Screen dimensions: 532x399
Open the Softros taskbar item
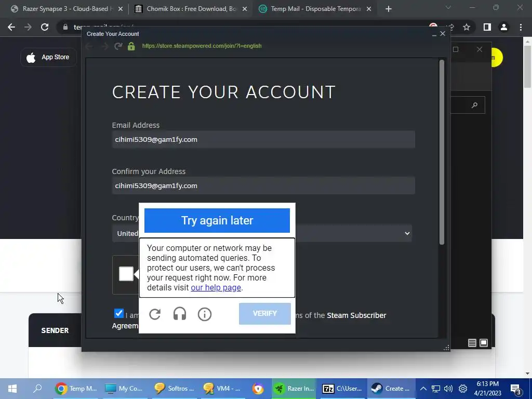[x=174, y=389]
